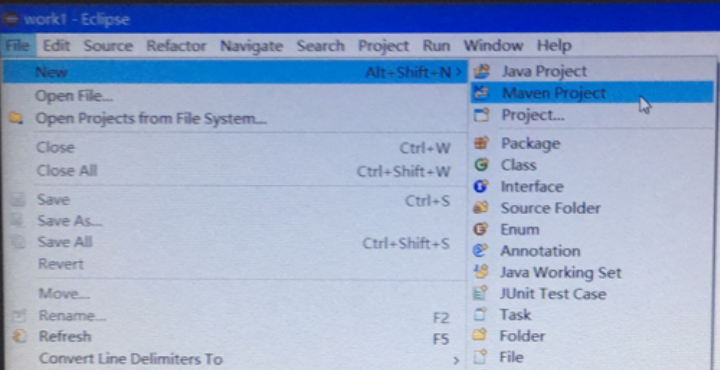
Task: Expand the New submenu arrow
Action: point(459,72)
